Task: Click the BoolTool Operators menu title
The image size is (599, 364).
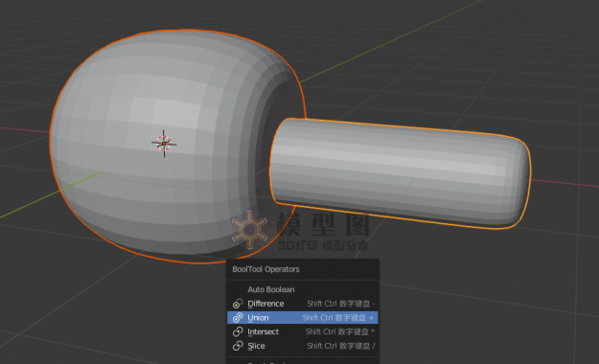Action: click(x=265, y=269)
